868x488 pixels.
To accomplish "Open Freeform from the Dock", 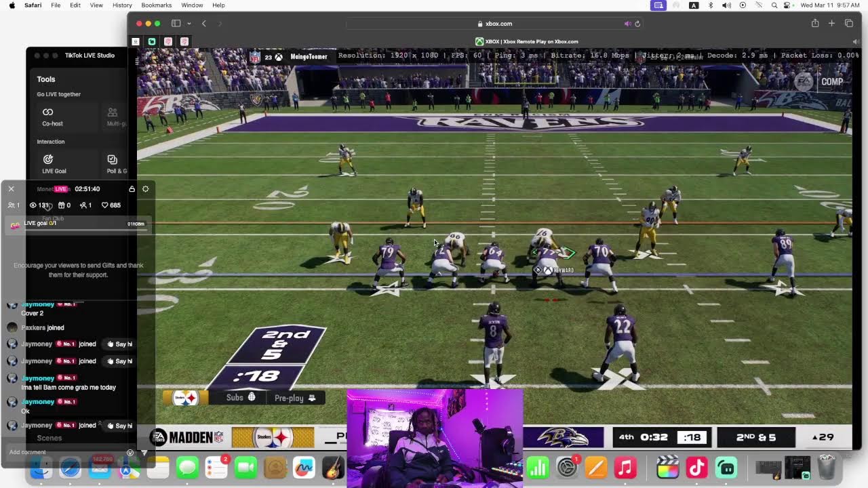I will [304, 468].
